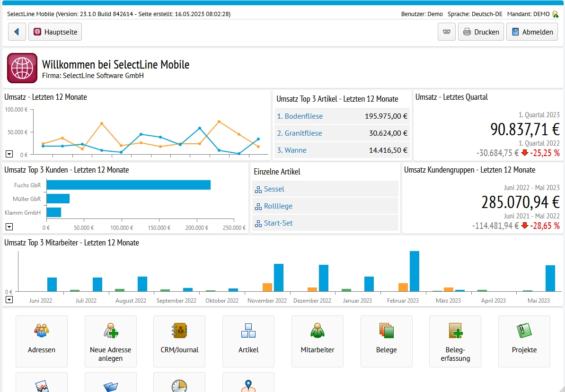Open the Hauptseite home page
This screenshot has width=565, height=392.
[x=55, y=32]
